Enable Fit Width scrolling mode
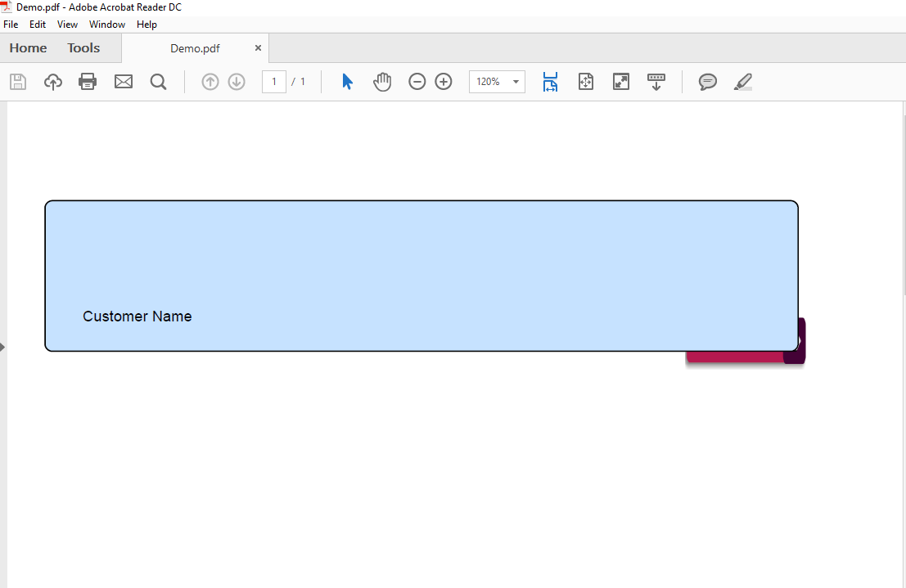This screenshot has height=588, width=906. pyautogui.click(x=550, y=82)
